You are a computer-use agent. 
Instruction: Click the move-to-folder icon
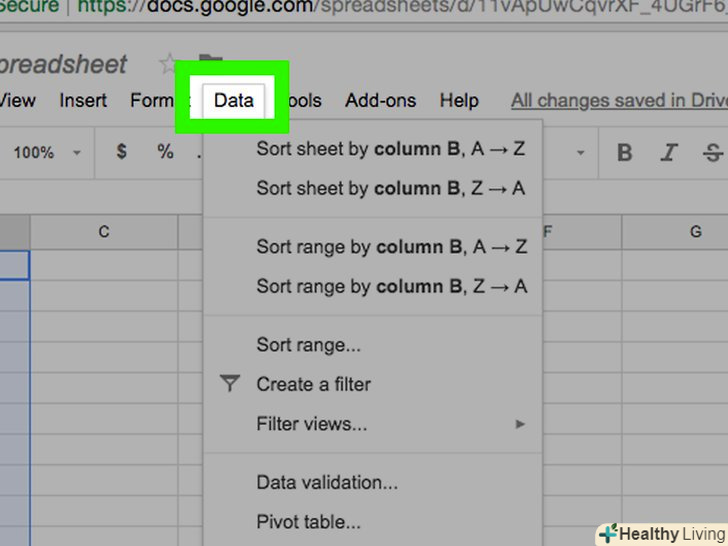pyautogui.click(x=210, y=64)
